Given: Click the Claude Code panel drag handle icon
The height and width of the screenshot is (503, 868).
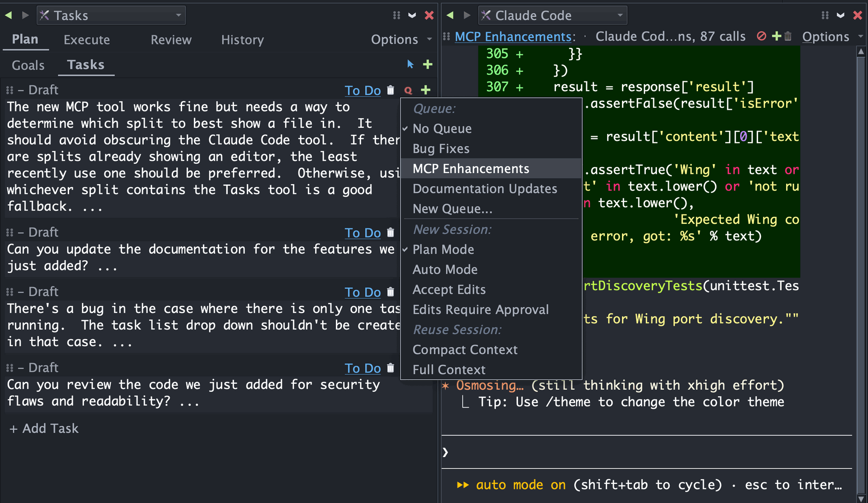Looking at the screenshot, I should point(825,15).
